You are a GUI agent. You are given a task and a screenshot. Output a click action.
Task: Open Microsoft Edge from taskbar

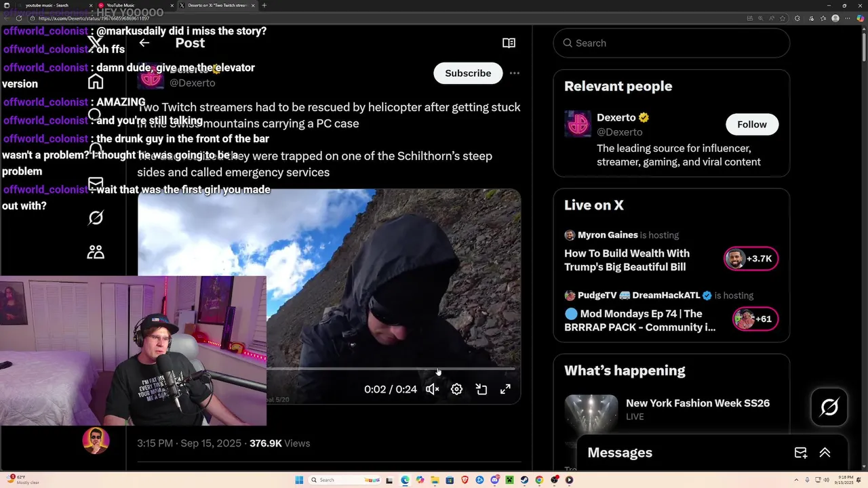point(405,480)
